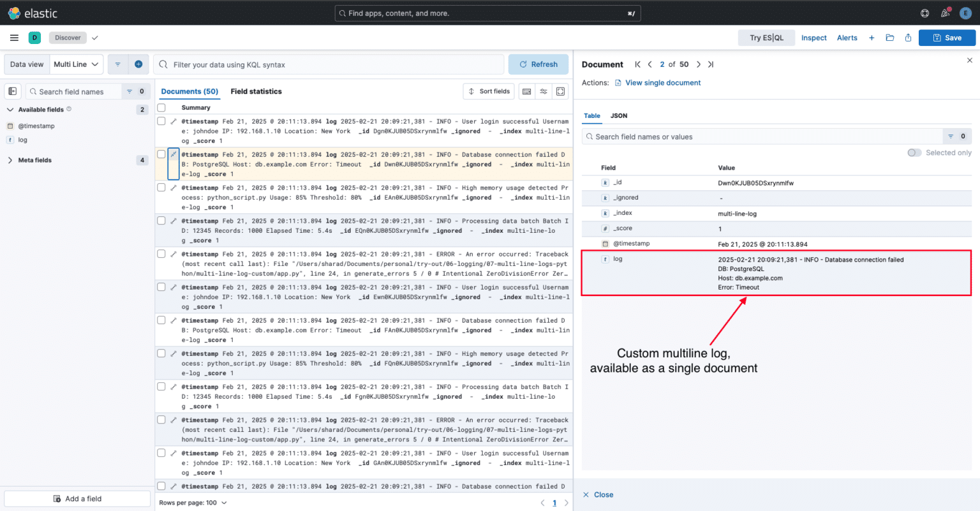The image size is (980, 511).
Task: Enable the Selected only switch
Action: [x=914, y=152]
